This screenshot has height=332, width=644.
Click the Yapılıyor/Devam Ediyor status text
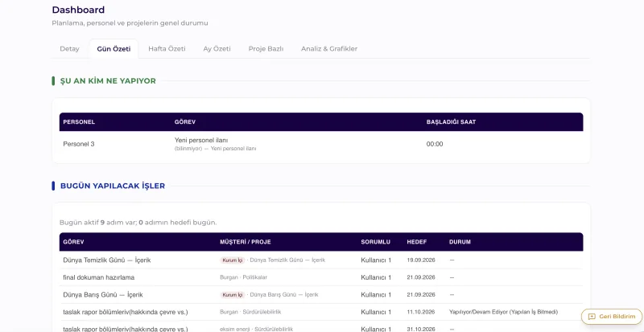504,312
